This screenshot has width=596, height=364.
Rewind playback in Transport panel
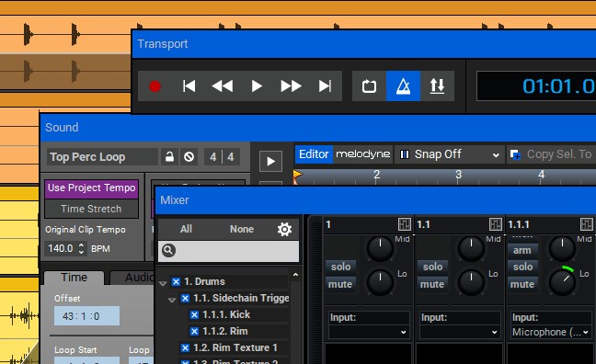coord(223,86)
